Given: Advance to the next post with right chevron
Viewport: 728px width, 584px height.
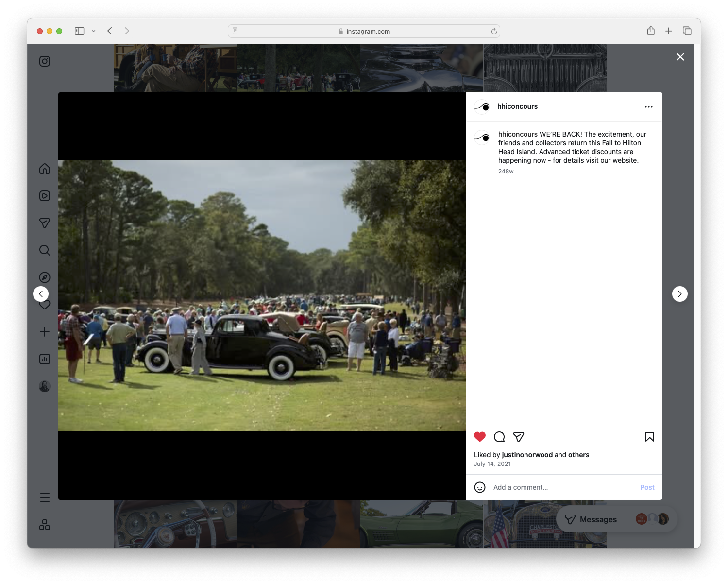Looking at the screenshot, I should click(680, 294).
